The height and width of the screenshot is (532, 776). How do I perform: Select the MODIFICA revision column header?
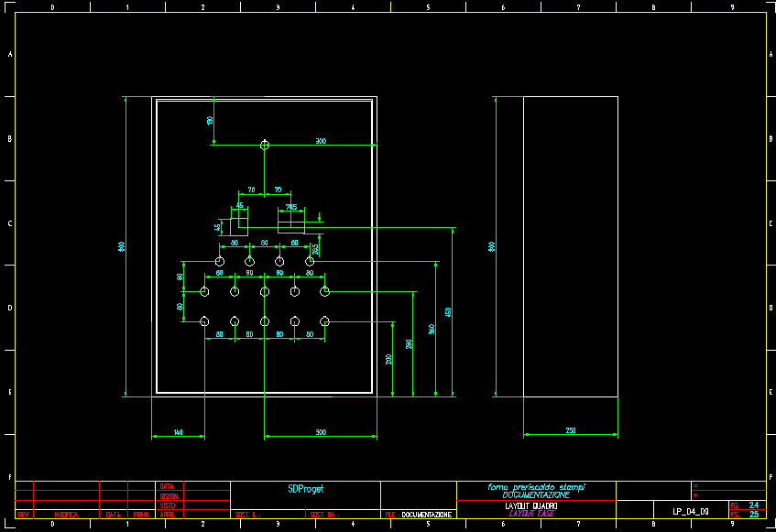[x=67, y=516]
